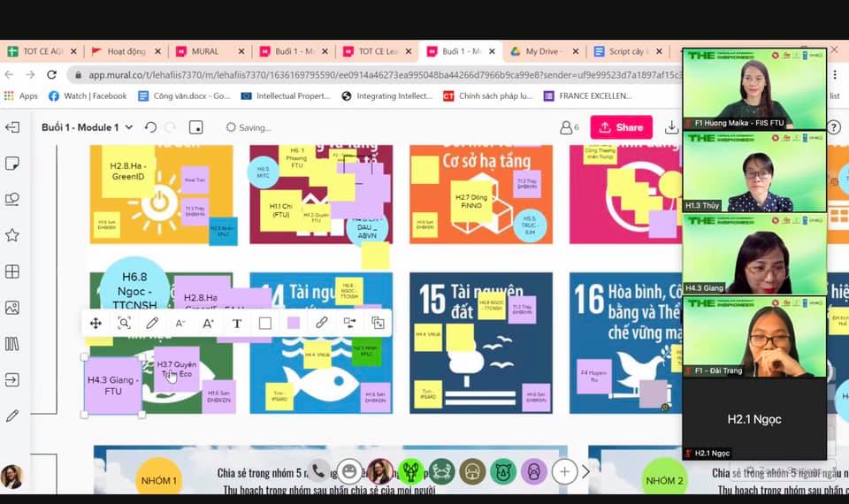849x504 pixels.
Task: Switch to the Script cây browser tab
Action: click(x=627, y=51)
